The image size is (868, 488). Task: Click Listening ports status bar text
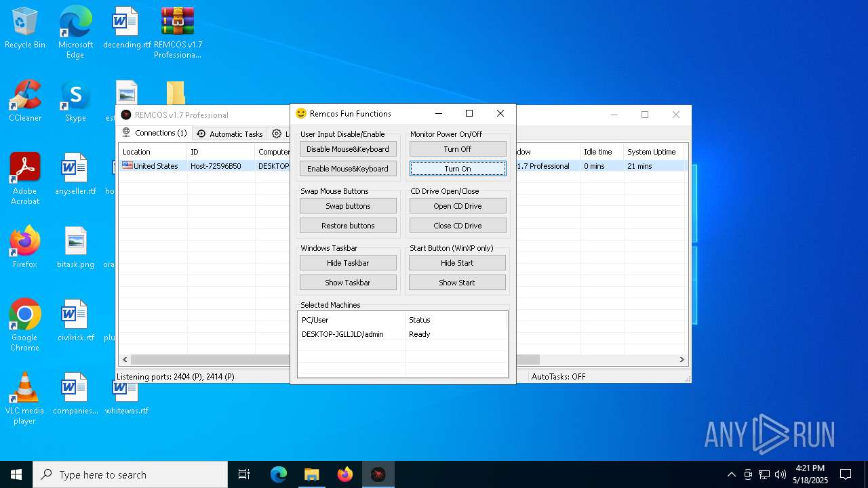click(176, 377)
